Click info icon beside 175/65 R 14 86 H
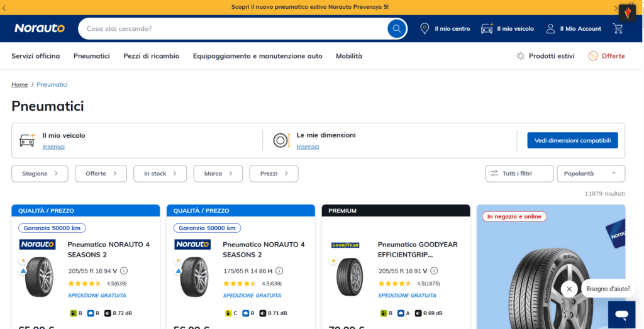Viewport: 644px width, 329px height. click(x=279, y=271)
